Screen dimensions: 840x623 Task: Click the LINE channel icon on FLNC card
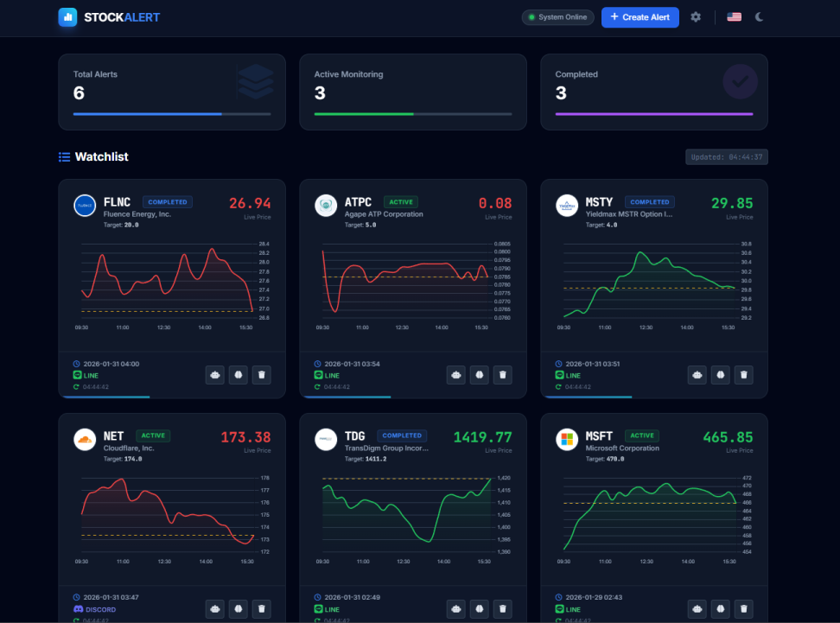tap(77, 376)
